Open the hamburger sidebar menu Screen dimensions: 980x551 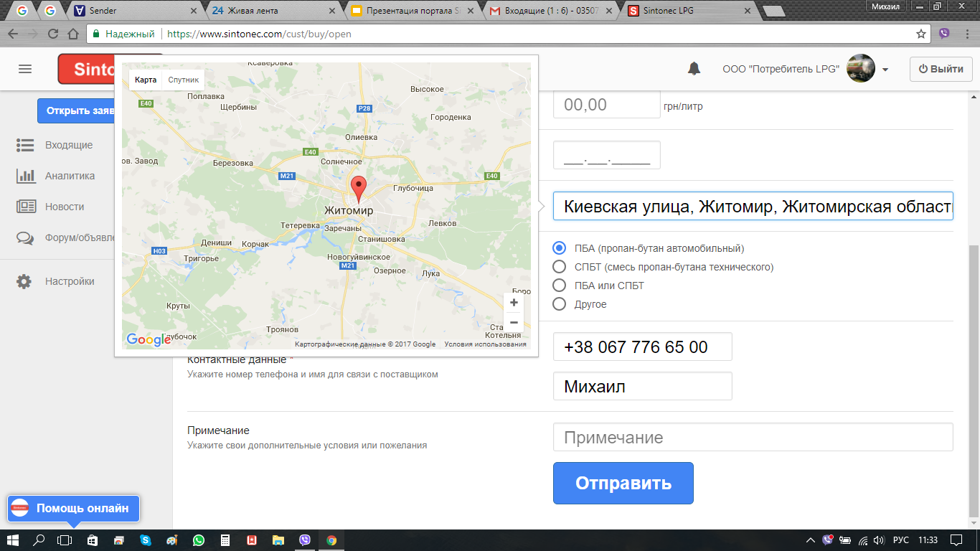(x=25, y=69)
